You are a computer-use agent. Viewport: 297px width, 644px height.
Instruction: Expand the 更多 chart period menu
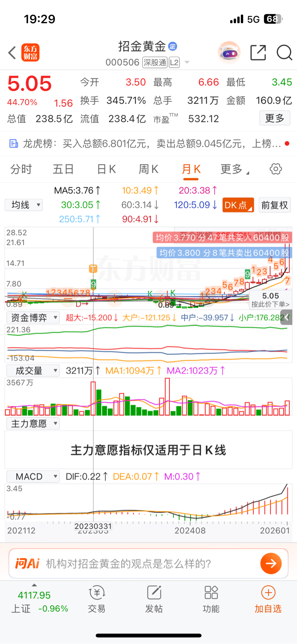tap(235, 169)
